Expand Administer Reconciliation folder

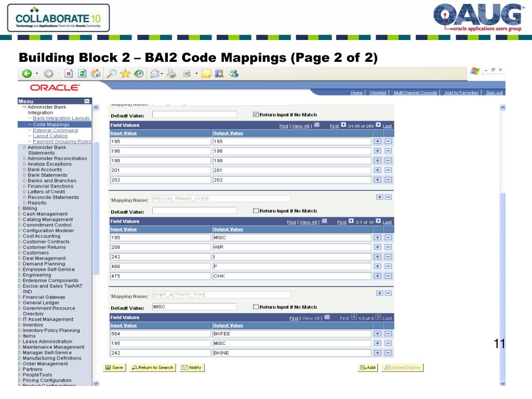pos(24,158)
